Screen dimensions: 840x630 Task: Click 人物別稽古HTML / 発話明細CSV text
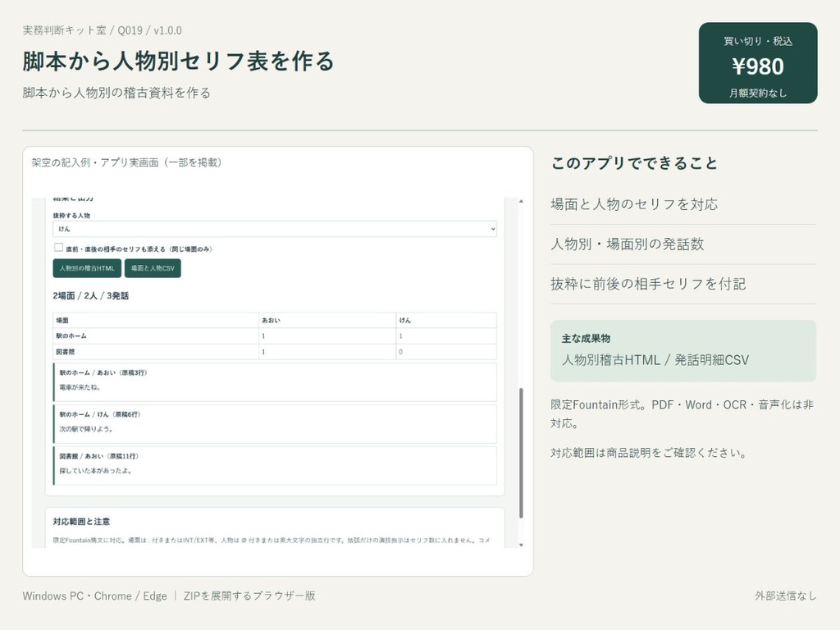pos(655,360)
